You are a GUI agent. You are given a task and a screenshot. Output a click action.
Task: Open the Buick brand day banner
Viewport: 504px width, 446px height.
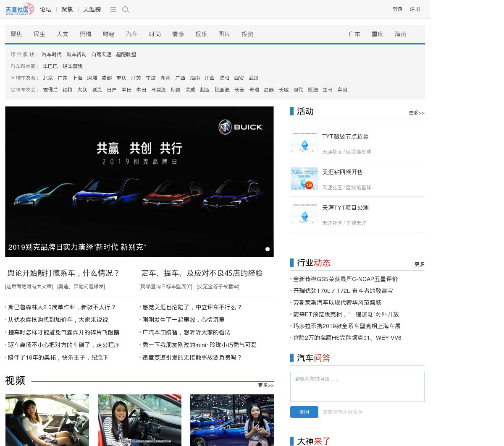click(x=139, y=182)
